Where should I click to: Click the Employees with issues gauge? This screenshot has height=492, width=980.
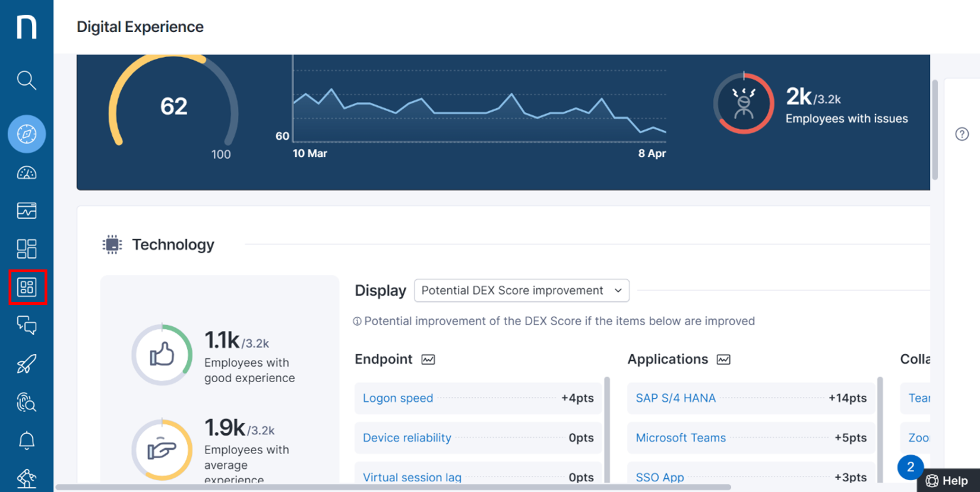pos(744,103)
